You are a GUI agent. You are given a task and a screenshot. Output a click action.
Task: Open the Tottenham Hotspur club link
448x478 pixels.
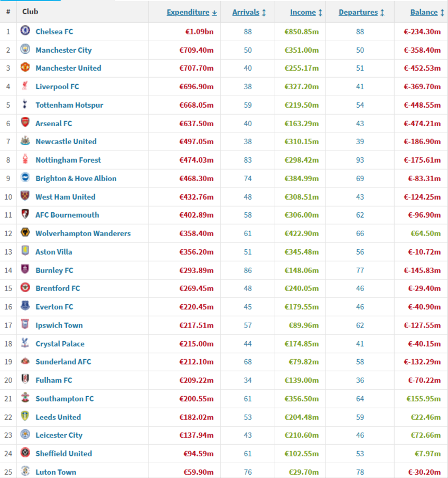click(x=69, y=105)
